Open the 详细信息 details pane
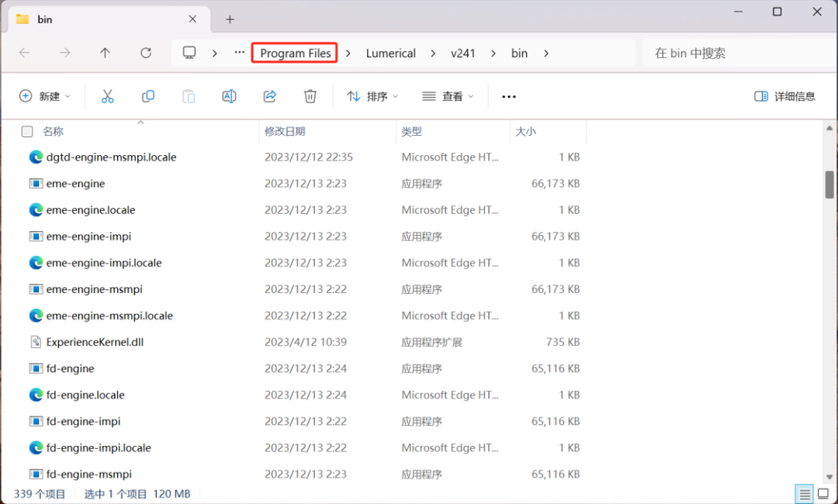The width and height of the screenshot is (838, 504). tap(784, 96)
